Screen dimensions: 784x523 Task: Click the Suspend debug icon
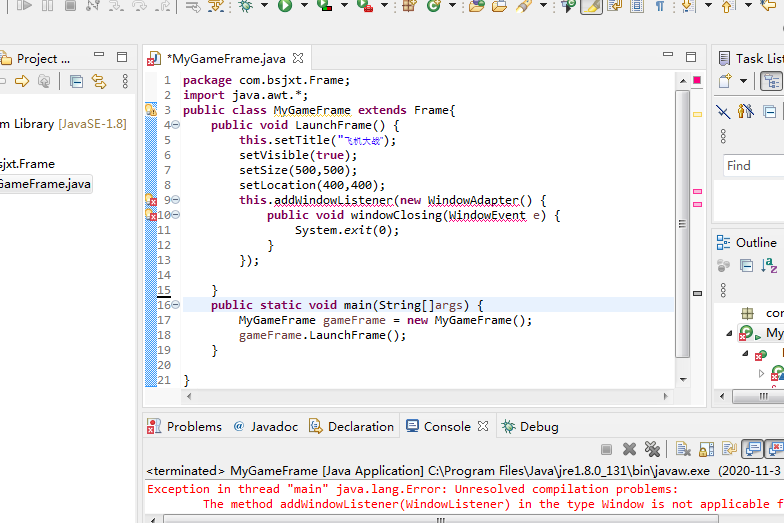(x=48, y=6)
